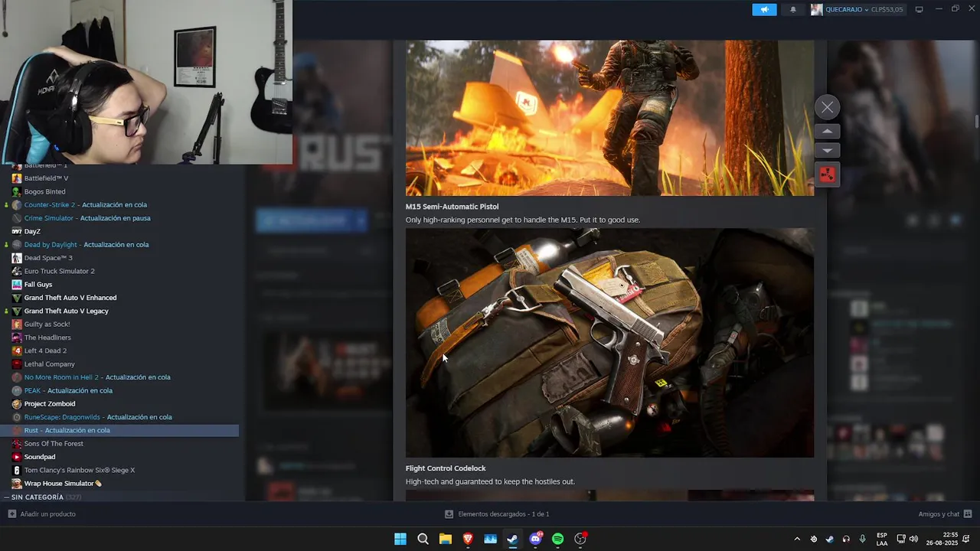Click the QUECARAJO profile avatar
Viewport: 980px width, 551px height.
pyautogui.click(x=817, y=9)
